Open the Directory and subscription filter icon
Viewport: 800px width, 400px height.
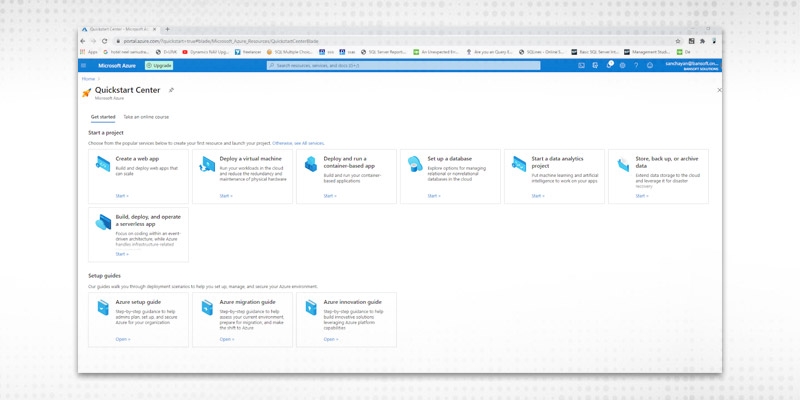(x=595, y=65)
